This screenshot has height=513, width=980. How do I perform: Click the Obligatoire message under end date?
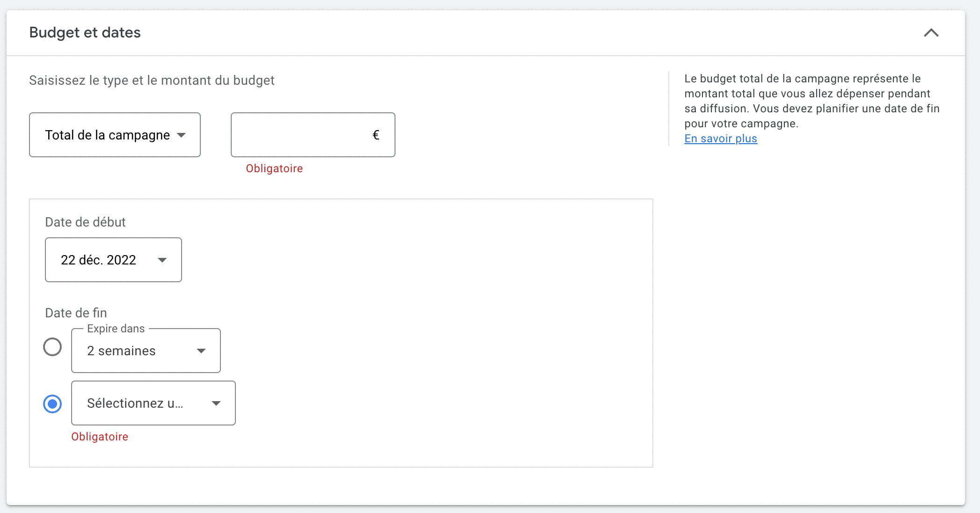tap(100, 437)
